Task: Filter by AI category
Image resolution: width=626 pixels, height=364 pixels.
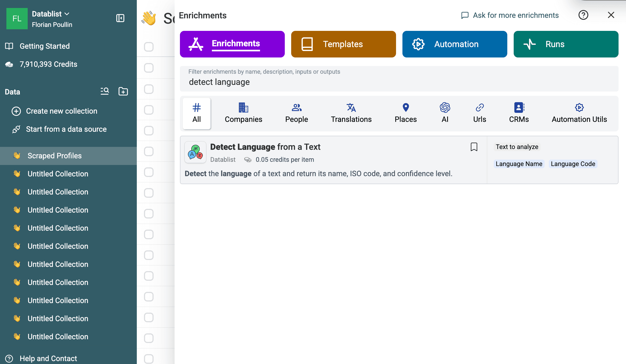Action: click(445, 113)
